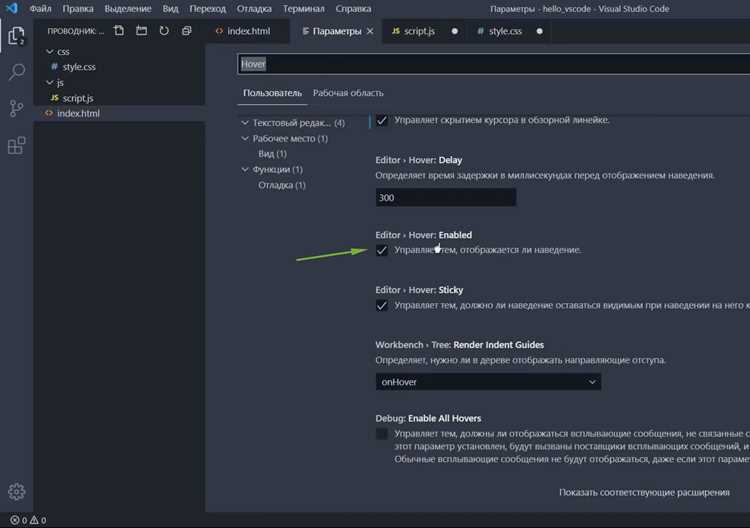Open the Файл menu
Viewport: 750px width, 528px height.
[40, 9]
